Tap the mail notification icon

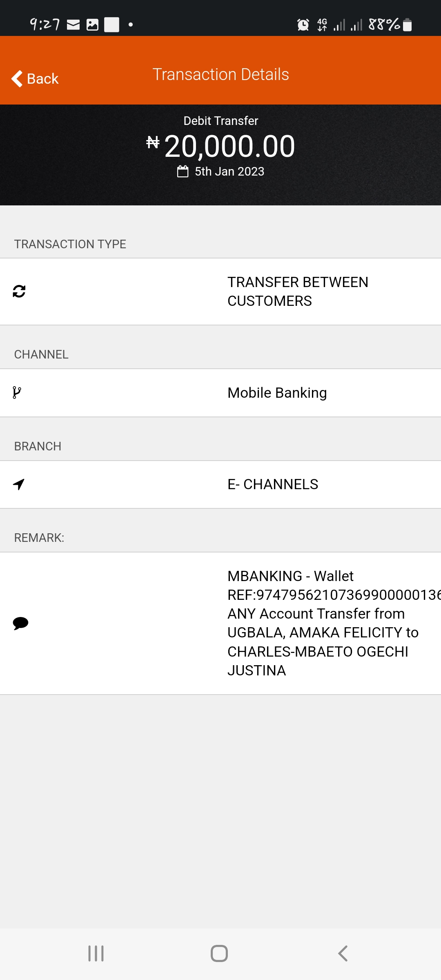(73, 25)
